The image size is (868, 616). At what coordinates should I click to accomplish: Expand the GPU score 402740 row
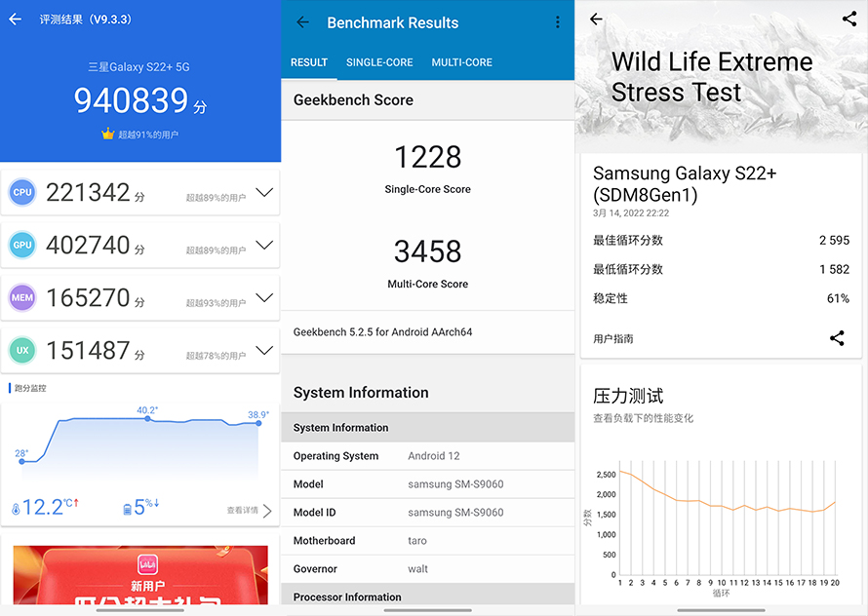(x=263, y=246)
